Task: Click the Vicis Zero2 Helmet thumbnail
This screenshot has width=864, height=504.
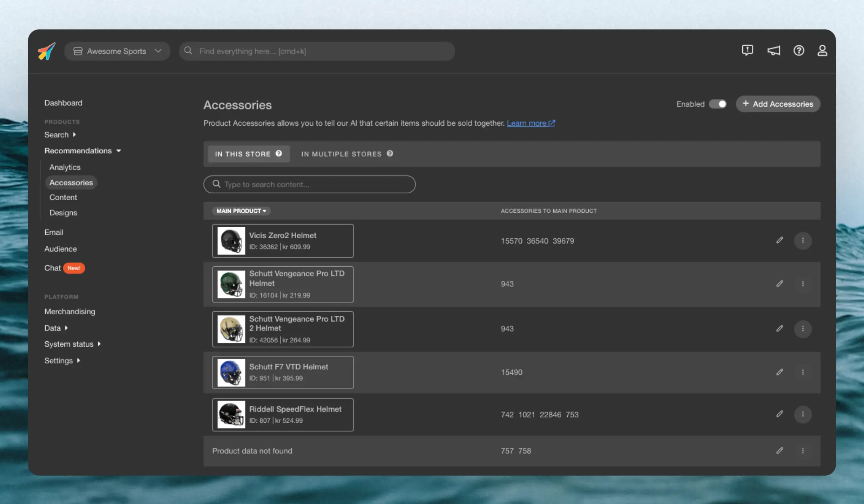Action: click(231, 241)
